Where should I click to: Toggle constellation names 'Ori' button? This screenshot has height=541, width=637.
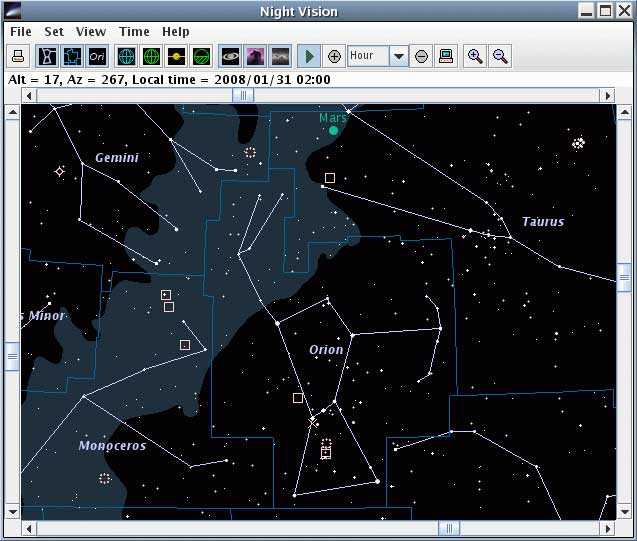click(97, 56)
